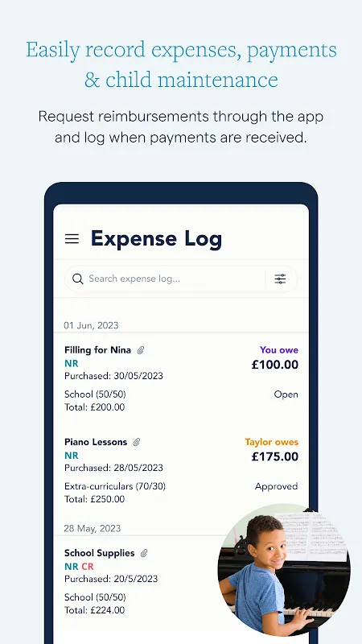Select the 01 Jun, 2023 date header
Viewport: 362px width, 644px height.
click(x=91, y=326)
